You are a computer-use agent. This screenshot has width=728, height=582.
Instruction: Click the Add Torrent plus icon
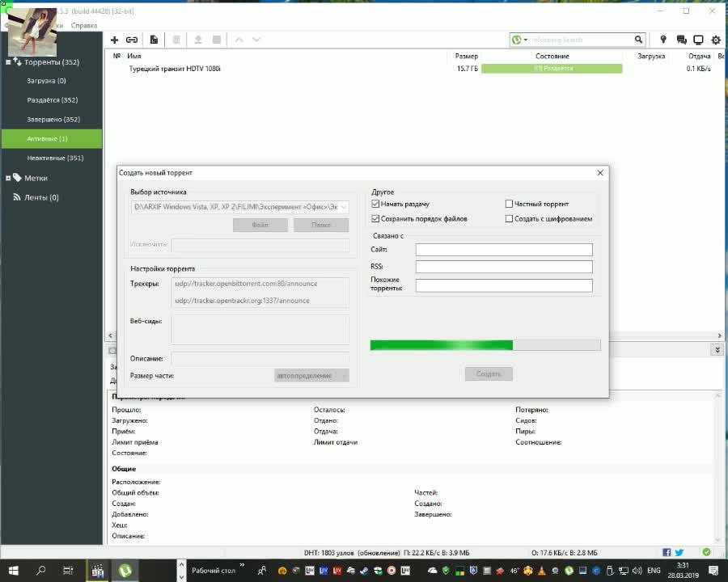[x=115, y=40]
